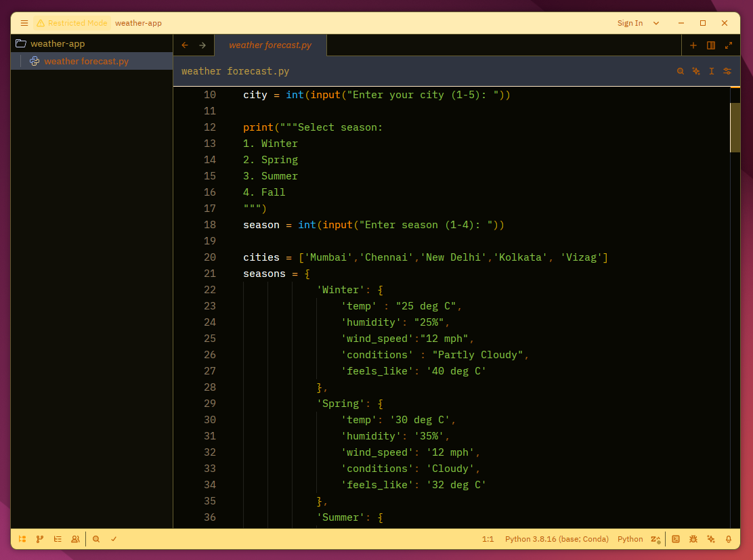The width and height of the screenshot is (753, 560).
Task: Toggle the selections cursor icon in editor toolbar
Action: 712,71
